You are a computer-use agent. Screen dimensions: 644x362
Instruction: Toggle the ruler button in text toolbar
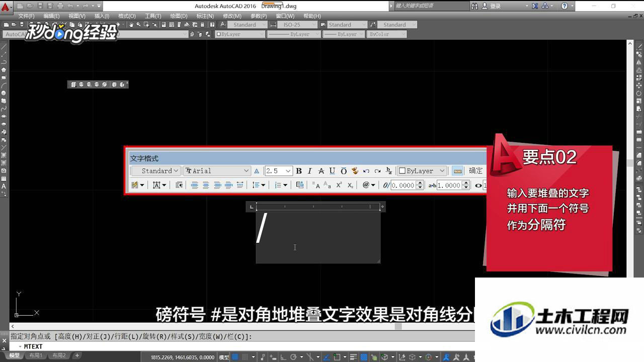(x=457, y=171)
